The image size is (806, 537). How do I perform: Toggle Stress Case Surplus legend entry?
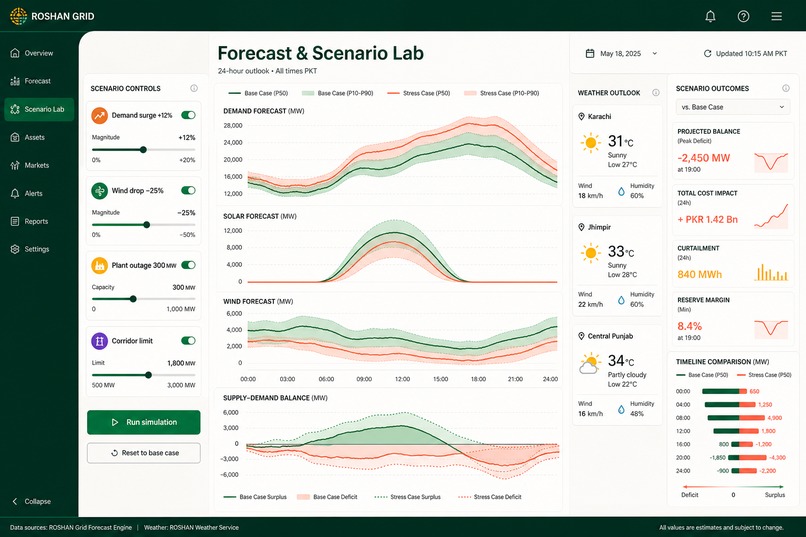pyautogui.click(x=408, y=497)
